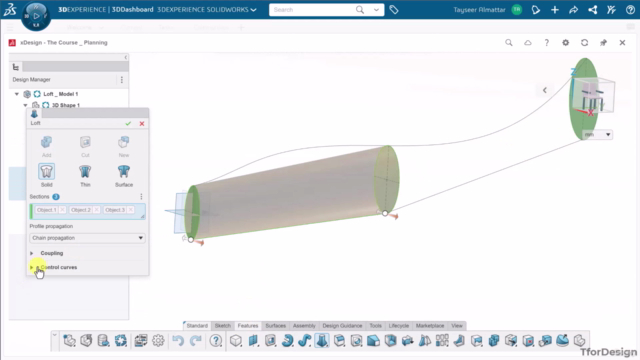This screenshot has width=640, height=360.
Task: Open the Tools tab
Action: (376, 326)
